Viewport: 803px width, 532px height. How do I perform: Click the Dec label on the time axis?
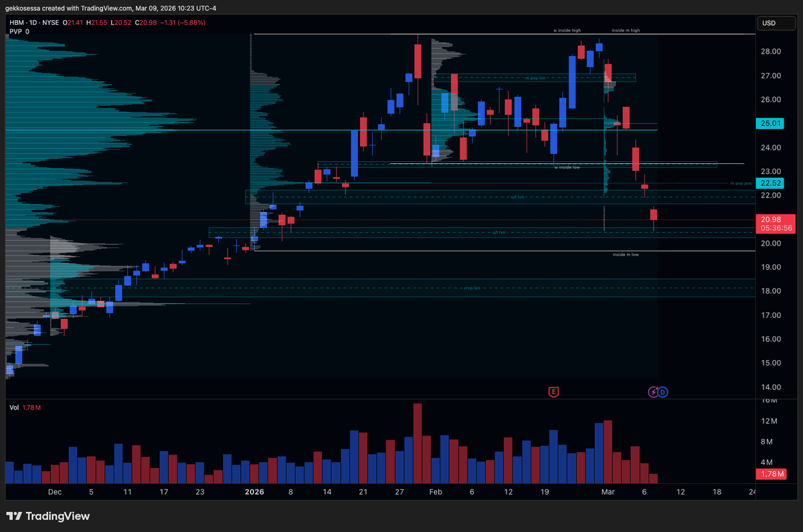tap(55, 492)
